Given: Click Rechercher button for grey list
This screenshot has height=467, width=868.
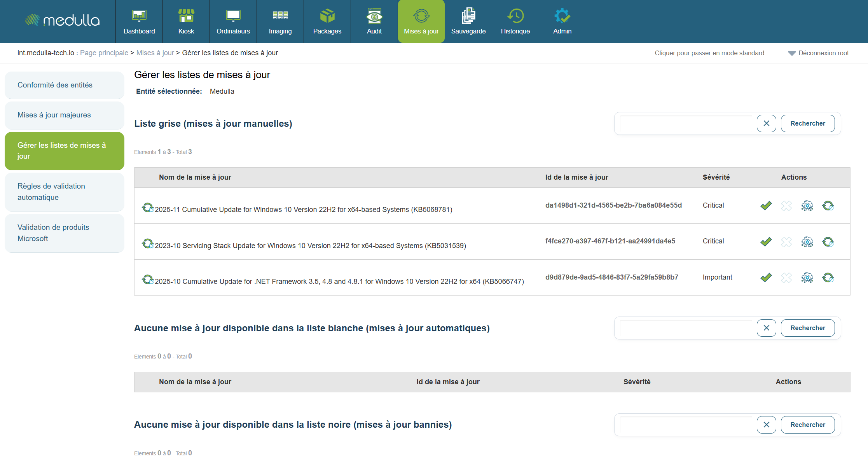Looking at the screenshot, I should coord(807,123).
